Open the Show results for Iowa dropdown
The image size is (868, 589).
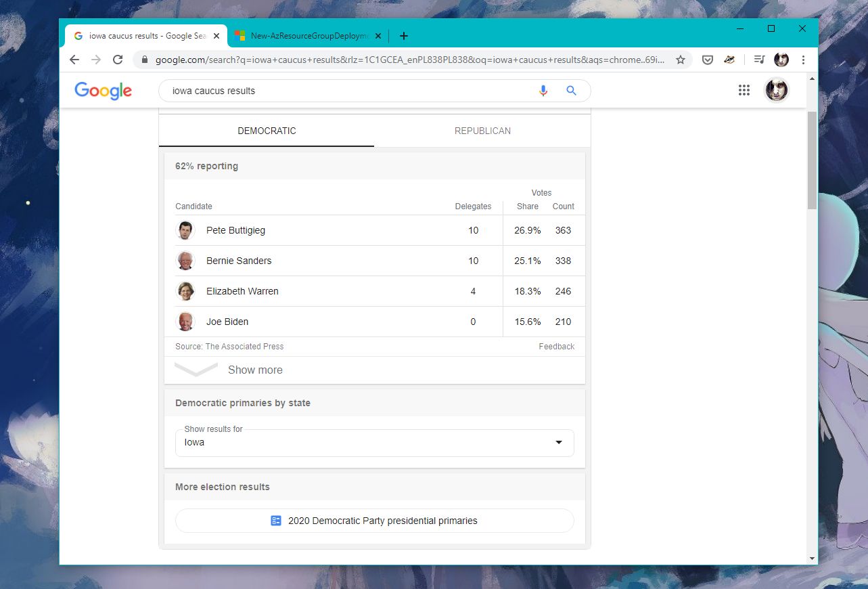(375, 443)
